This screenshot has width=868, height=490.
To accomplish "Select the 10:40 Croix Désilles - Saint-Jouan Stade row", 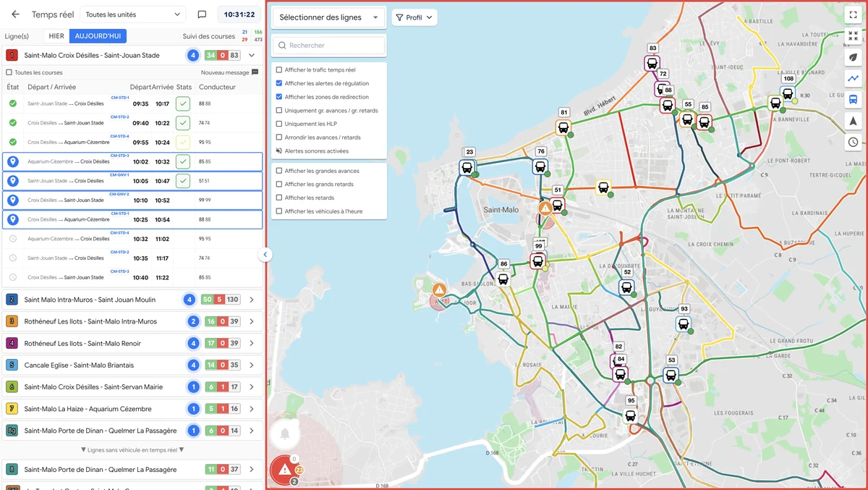I will (x=132, y=278).
